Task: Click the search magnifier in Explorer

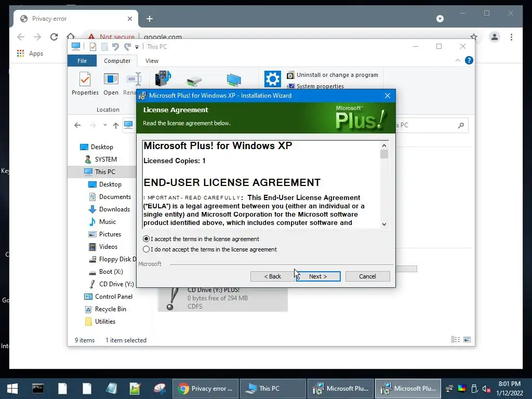Action: coord(461,126)
